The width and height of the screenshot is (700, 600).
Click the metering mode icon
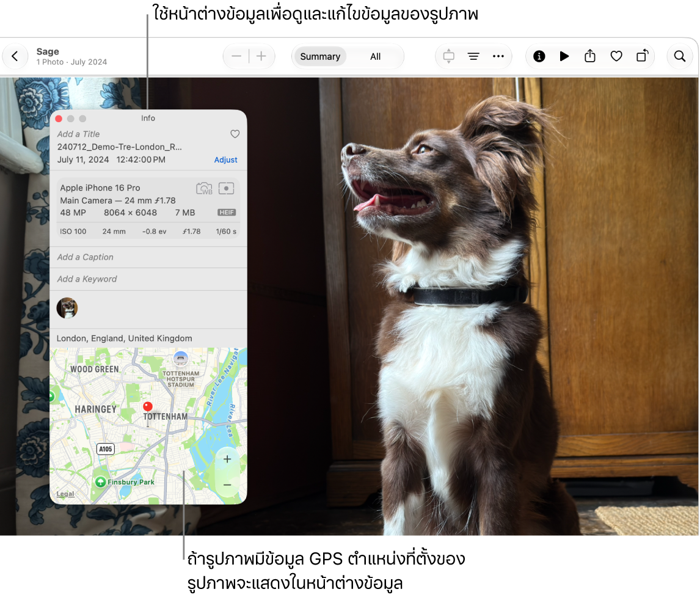227,188
